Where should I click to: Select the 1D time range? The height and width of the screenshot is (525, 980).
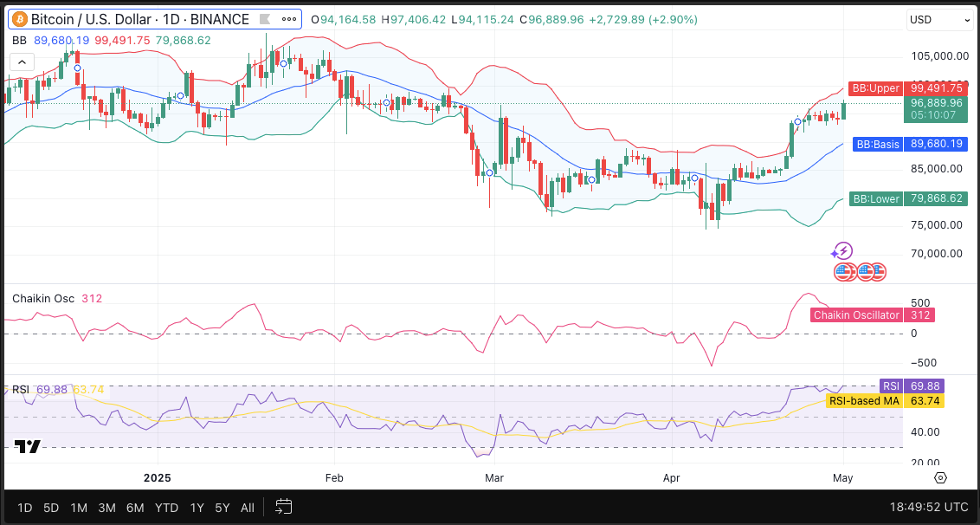point(25,508)
